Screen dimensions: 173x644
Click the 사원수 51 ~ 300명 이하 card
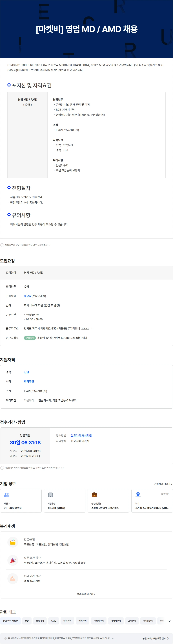[x=21, y=501]
